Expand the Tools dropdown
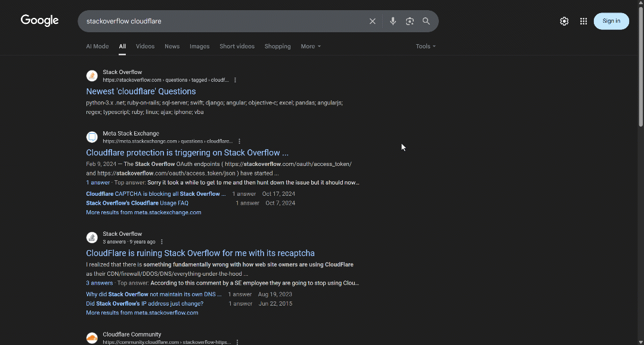 click(x=425, y=47)
